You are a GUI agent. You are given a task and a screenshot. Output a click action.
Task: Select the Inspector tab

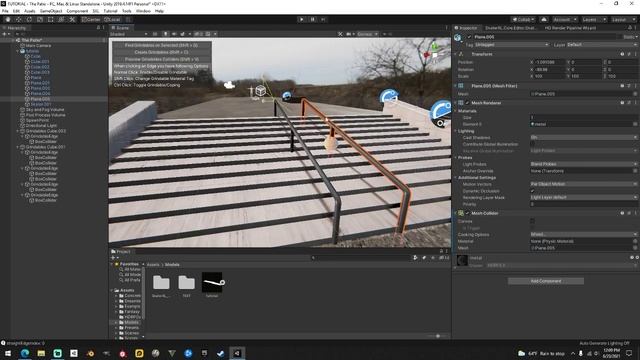466,28
